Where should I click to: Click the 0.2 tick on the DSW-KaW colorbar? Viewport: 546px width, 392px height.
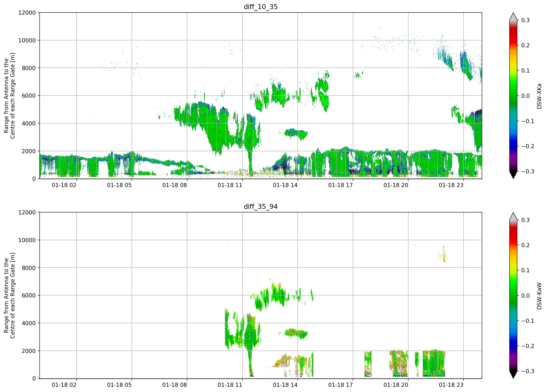tap(526, 245)
